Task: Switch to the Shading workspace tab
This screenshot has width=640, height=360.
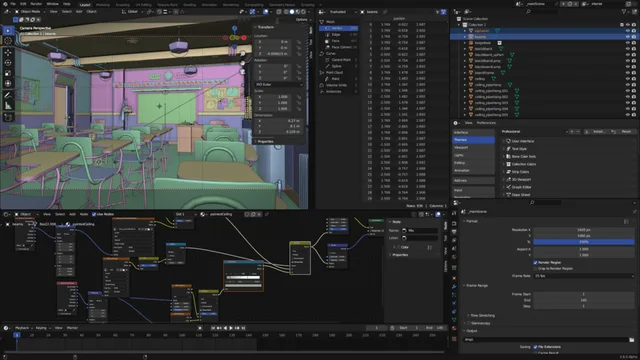Action: [x=189, y=5]
